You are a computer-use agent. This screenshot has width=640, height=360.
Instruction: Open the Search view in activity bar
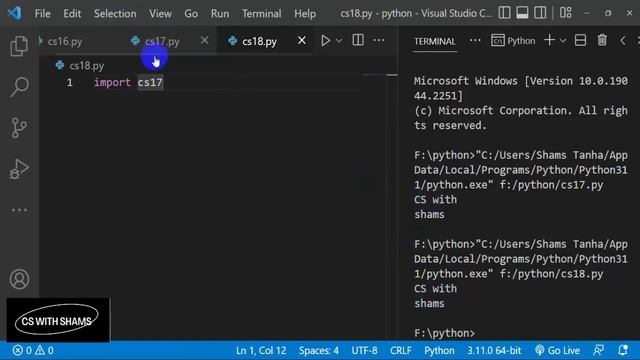[19, 87]
